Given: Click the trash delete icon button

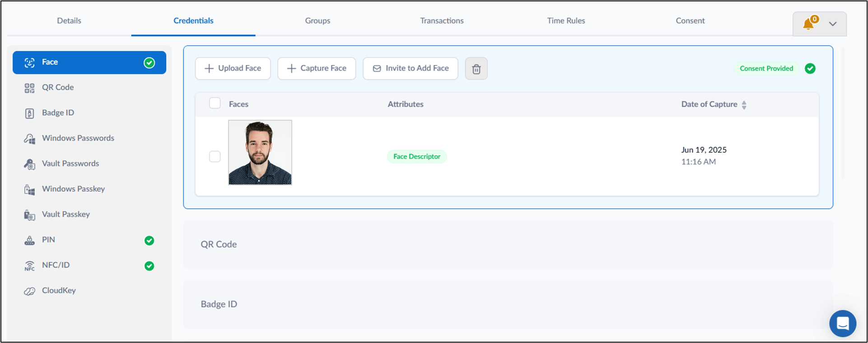Looking at the screenshot, I should tap(476, 69).
